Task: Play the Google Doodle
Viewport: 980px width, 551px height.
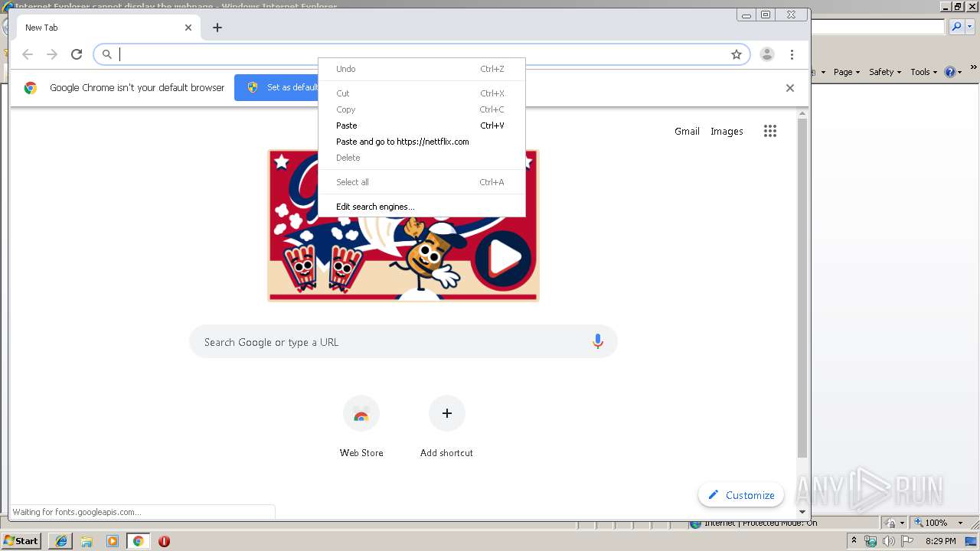Action: (503, 259)
